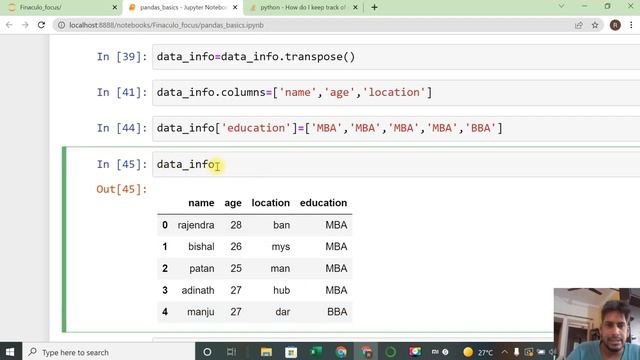Click the 'bishal' name cell

[x=201, y=247]
